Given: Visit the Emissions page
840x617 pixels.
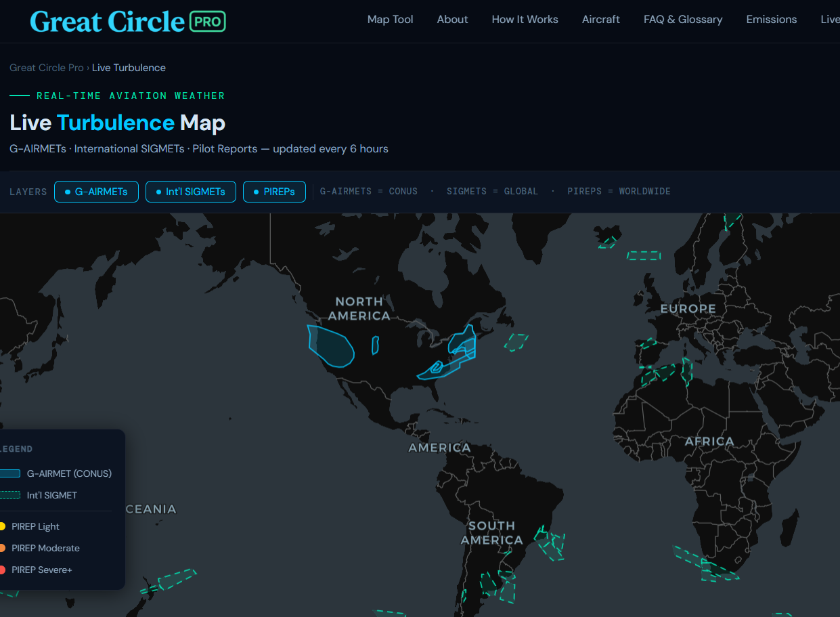Looking at the screenshot, I should coord(771,19).
